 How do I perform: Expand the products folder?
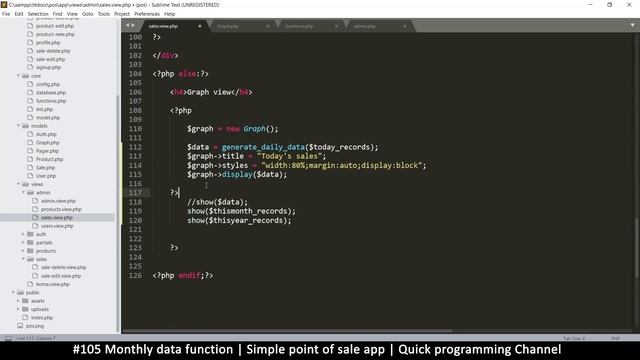coord(23,251)
